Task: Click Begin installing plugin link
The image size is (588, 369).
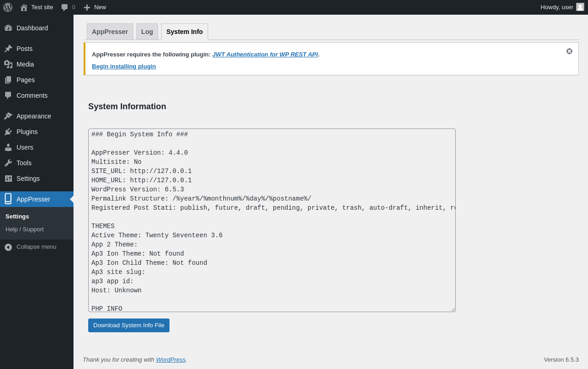Action: tap(124, 67)
